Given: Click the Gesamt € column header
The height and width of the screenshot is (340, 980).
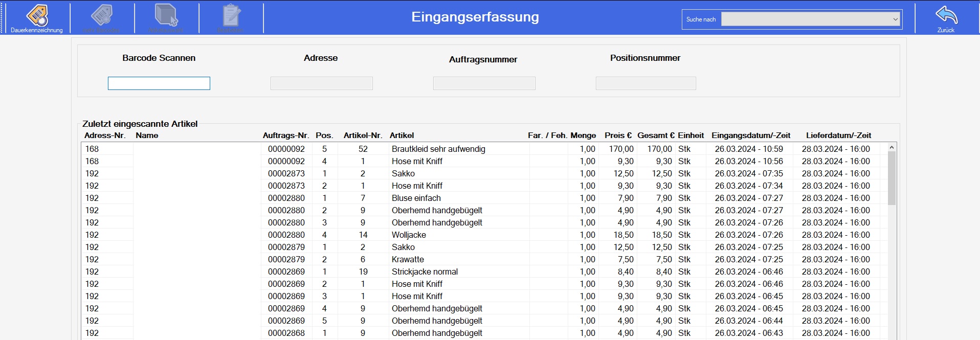Looking at the screenshot, I should [x=656, y=135].
